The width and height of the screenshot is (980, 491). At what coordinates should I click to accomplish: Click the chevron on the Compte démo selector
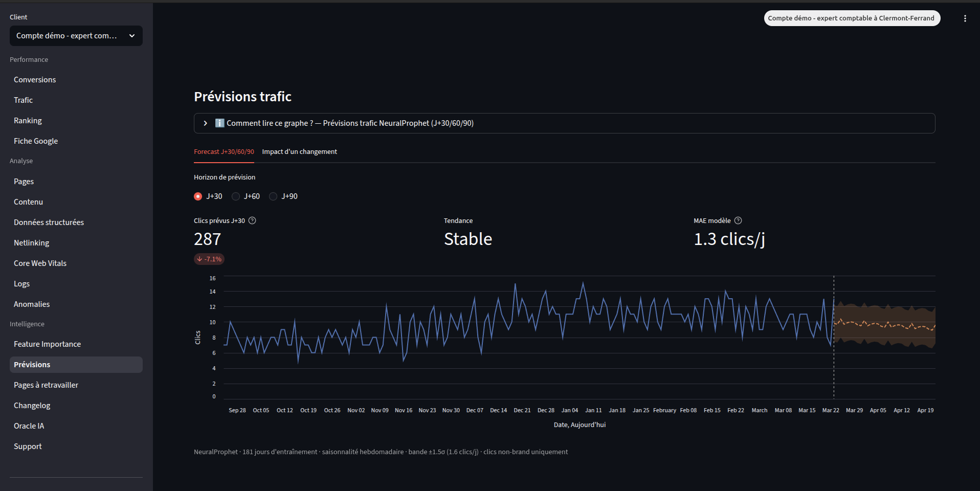point(131,36)
